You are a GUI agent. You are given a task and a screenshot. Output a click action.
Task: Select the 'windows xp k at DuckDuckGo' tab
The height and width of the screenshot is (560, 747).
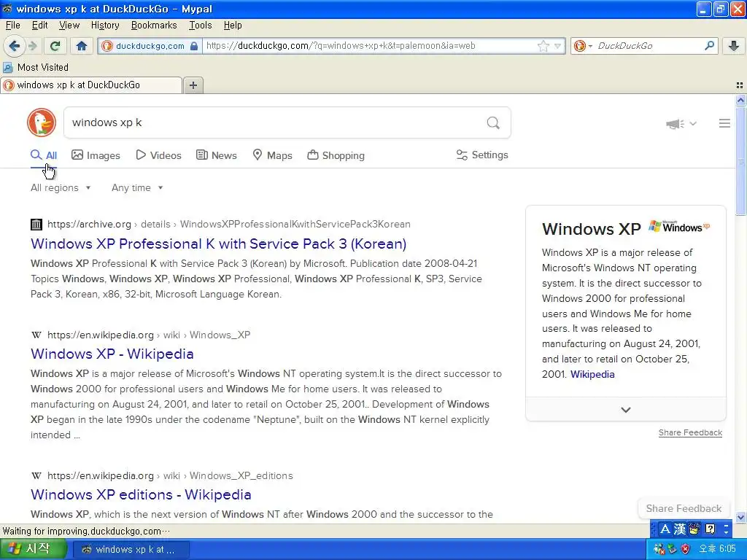(x=91, y=85)
